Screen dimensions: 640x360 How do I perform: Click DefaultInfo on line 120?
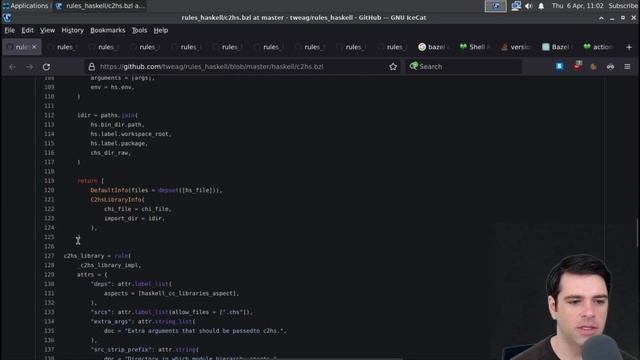click(x=109, y=190)
